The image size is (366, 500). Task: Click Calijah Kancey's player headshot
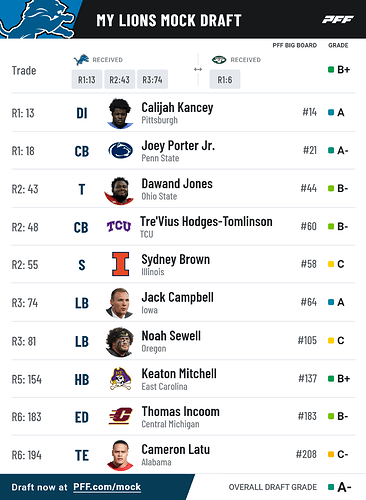coord(120,113)
